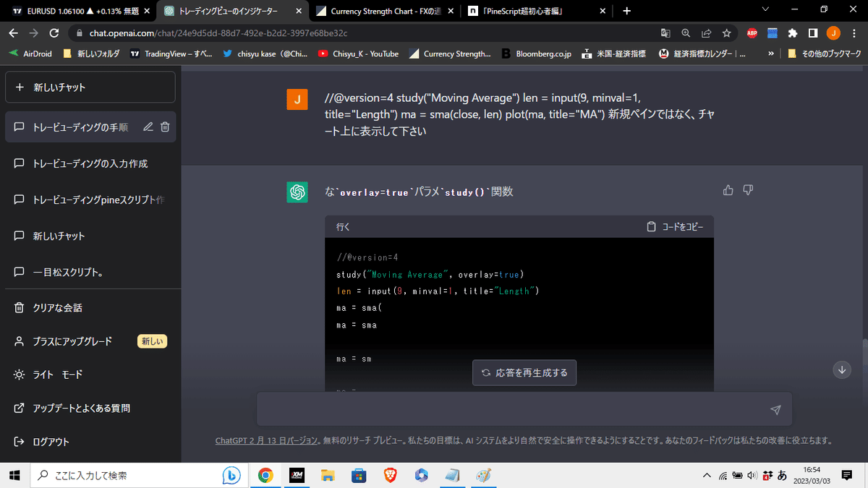Open the J profile avatar in Chrome
This screenshot has width=868, height=488.
pyautogui.click(x=833, y=33)
